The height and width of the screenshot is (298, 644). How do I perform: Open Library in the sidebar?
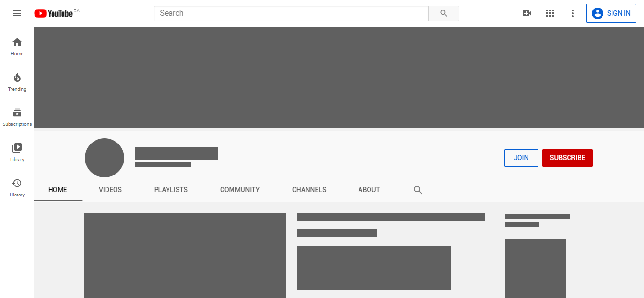tap(17, 153)
